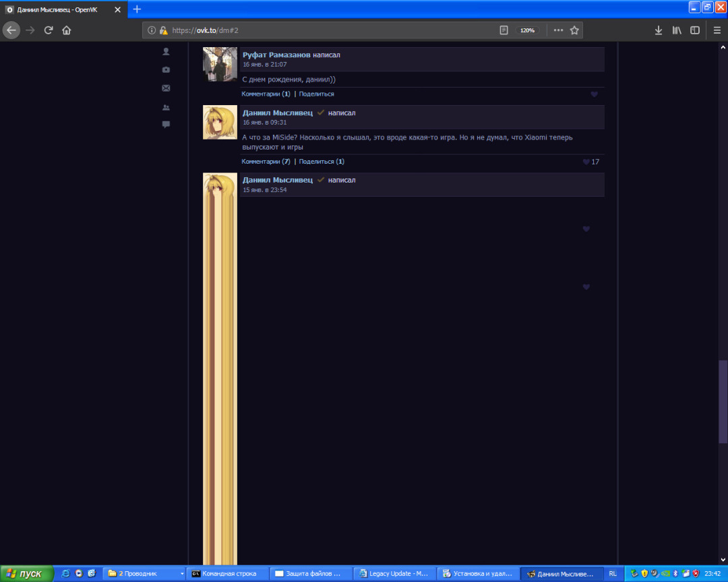Like the MiSide post with 17 likes
Screen dimensions: 728x582
586,162
